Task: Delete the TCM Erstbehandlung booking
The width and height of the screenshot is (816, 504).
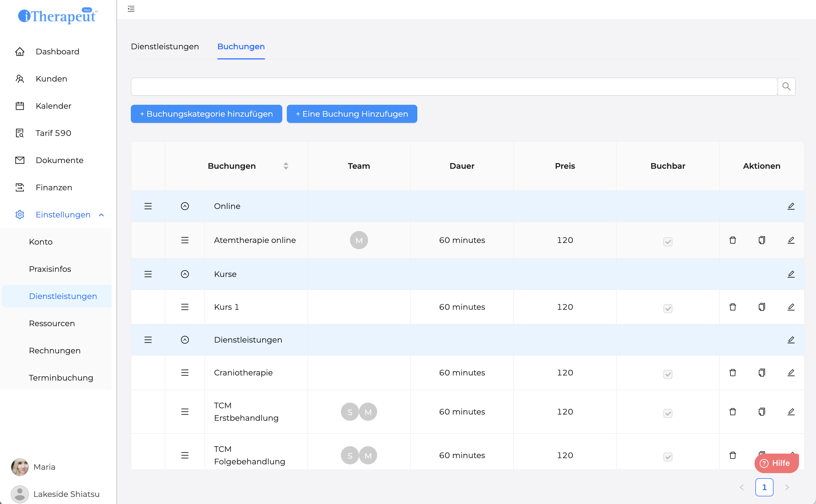Action: pyautogui.click(x=732, y=412)
